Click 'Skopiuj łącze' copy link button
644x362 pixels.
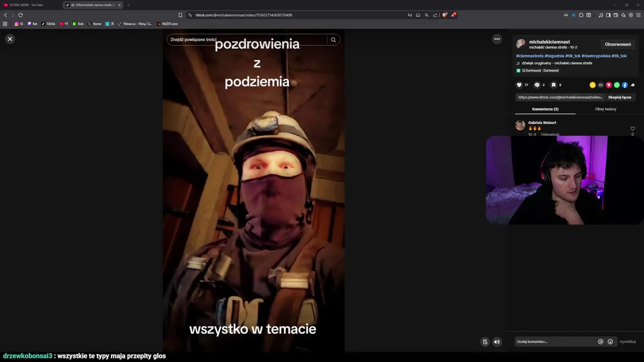(619, 97)
